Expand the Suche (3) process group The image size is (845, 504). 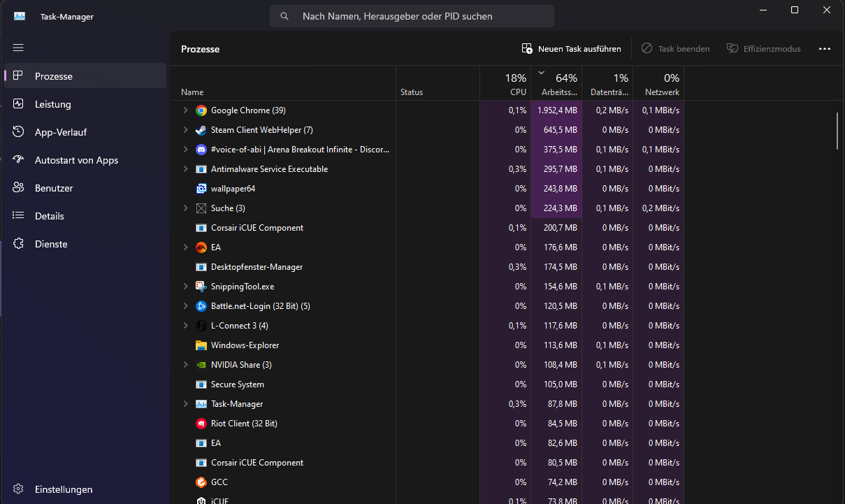coord(185,208)
